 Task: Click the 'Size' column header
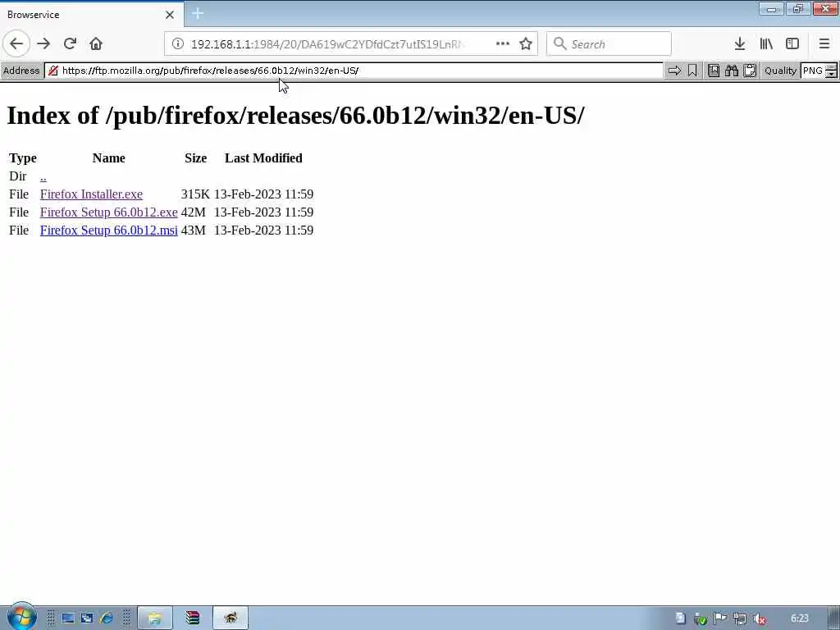195,158
